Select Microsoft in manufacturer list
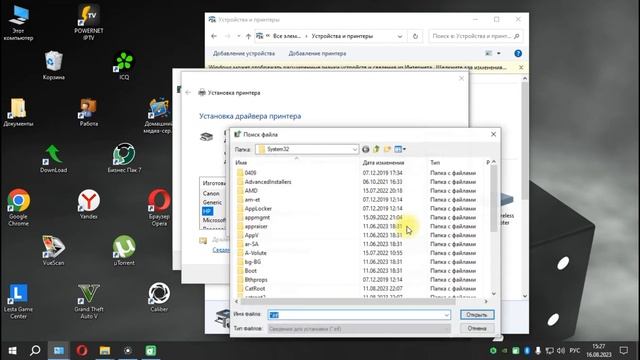640x360 pixels. point(214,220)
